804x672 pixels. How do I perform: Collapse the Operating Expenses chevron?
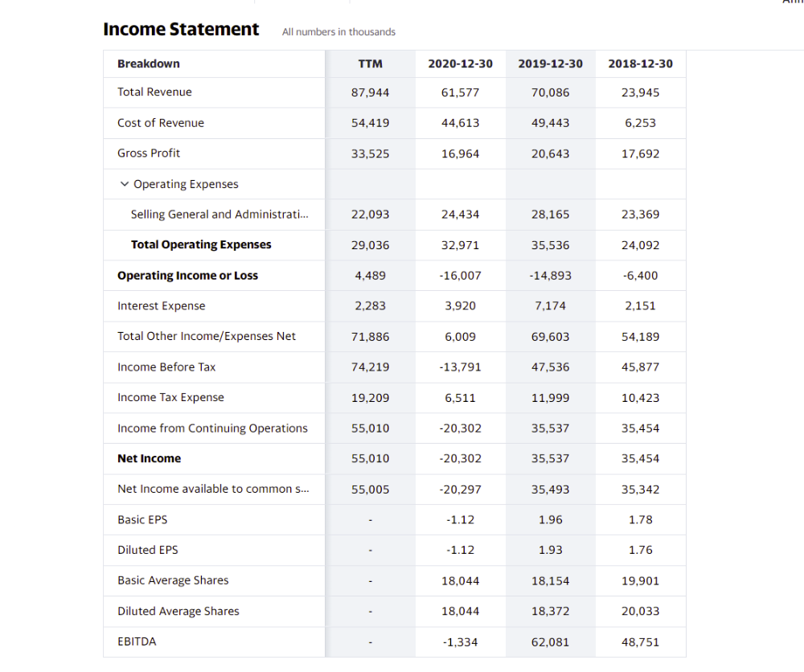124,184
